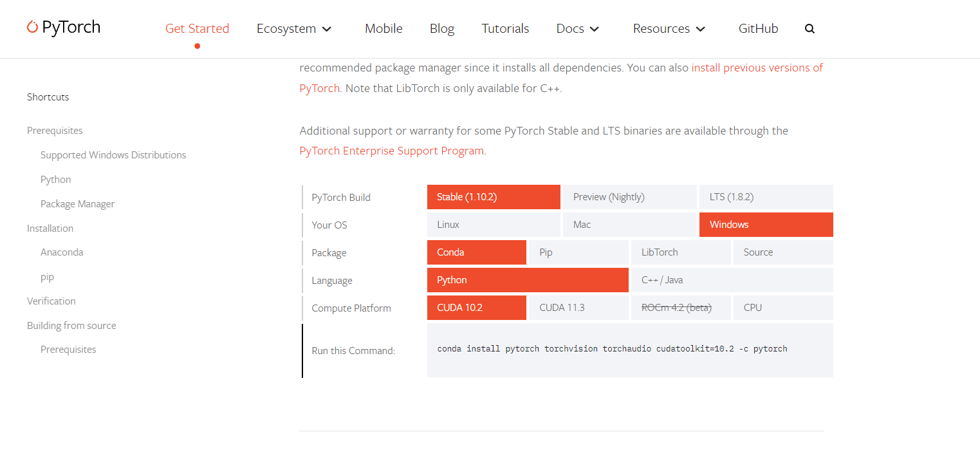Click the Your OS row label
Viewport: 980px width, 450px height.
coord(329,225)
